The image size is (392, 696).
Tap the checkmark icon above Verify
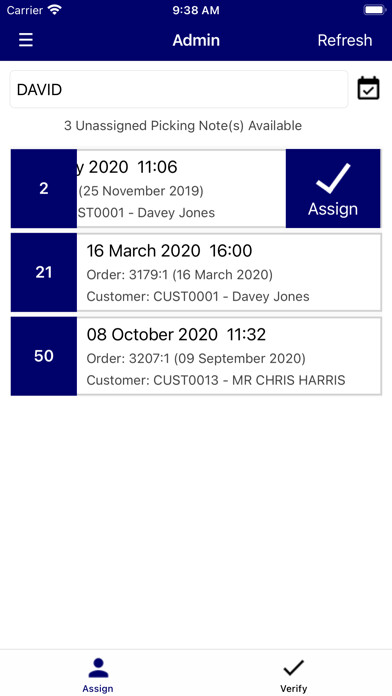pos(293,668)
